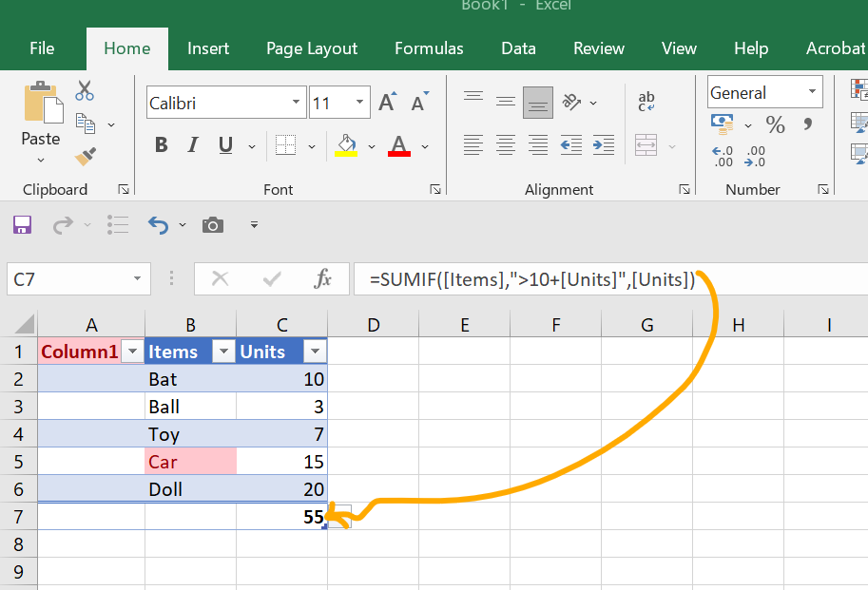Click the Comma Style icon
The image size is (868, 590).
coord(808,124)
